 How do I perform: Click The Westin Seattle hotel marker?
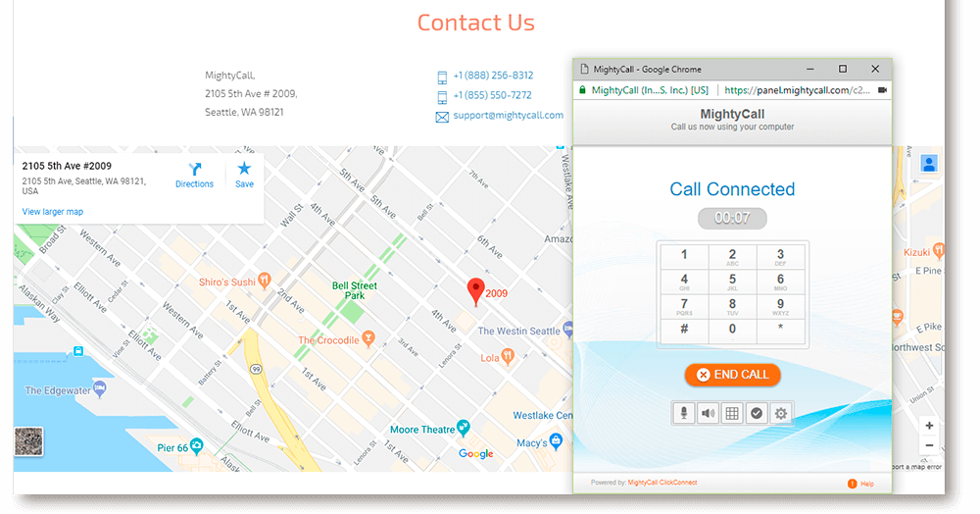point(567,329)
